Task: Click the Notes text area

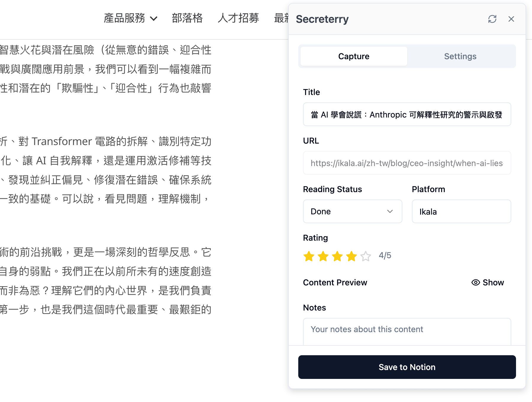Action: (x=407, y=332)
